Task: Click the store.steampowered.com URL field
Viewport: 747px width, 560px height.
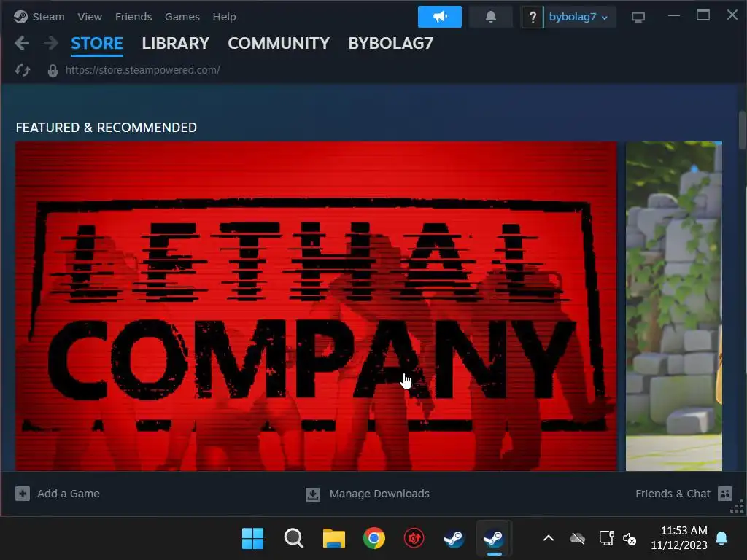Action: [x=142, y=70]
